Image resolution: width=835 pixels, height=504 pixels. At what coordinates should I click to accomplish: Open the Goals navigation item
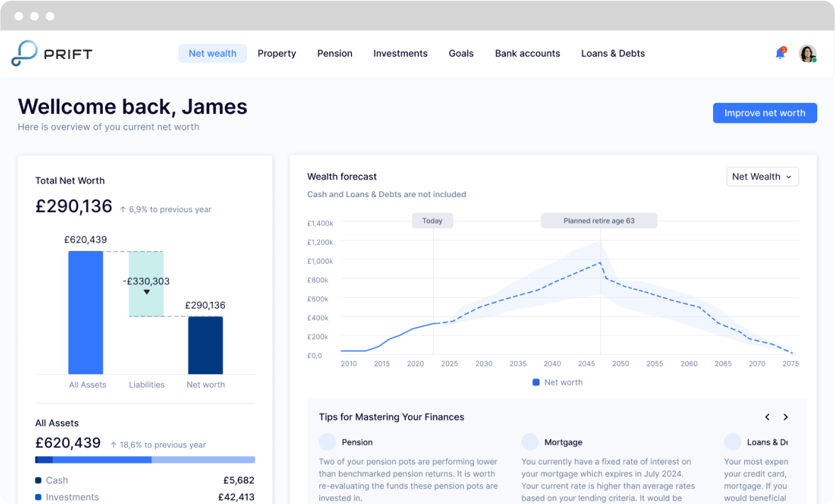(461, 53)
